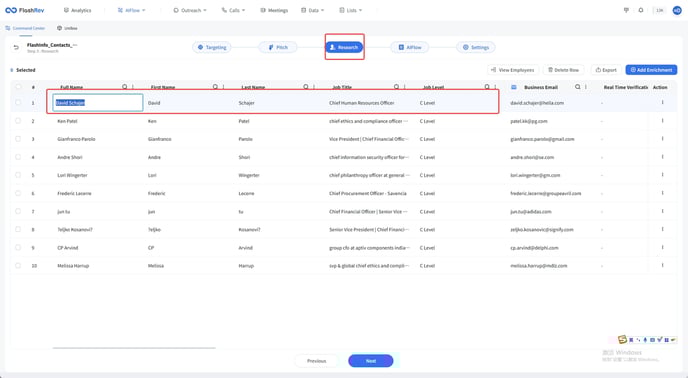Click the credits counter beside the avatar
The height and width of the screenshot is (378, 688).
pos(659,10)
